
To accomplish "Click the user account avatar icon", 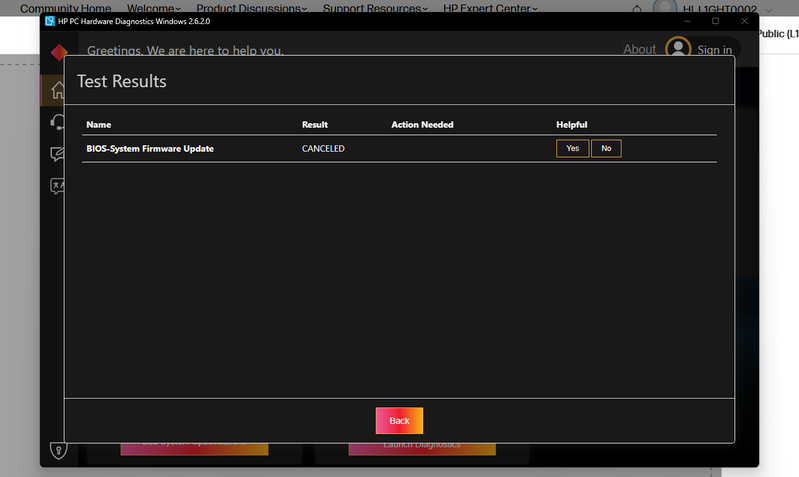I will click(678, 47).
